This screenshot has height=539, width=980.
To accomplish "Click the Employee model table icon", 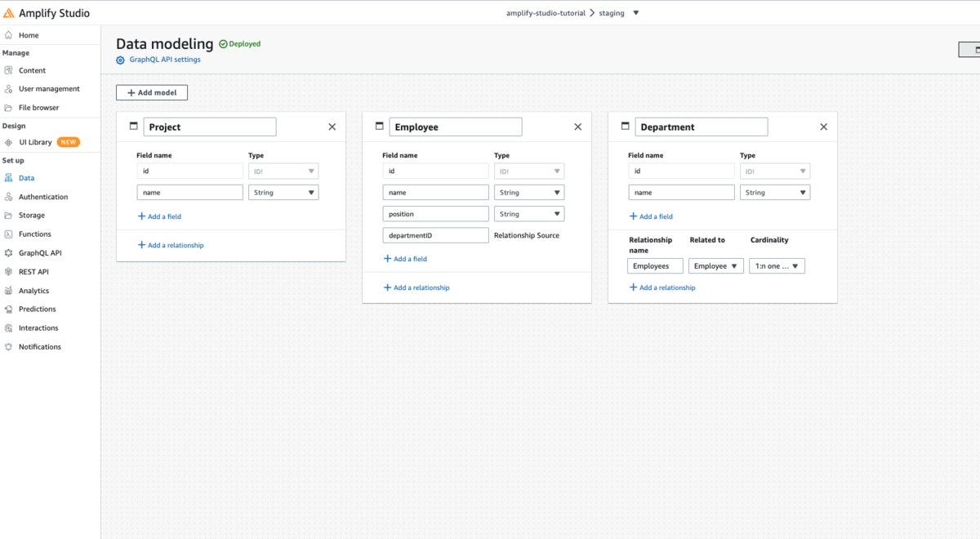I will point(380,127).
